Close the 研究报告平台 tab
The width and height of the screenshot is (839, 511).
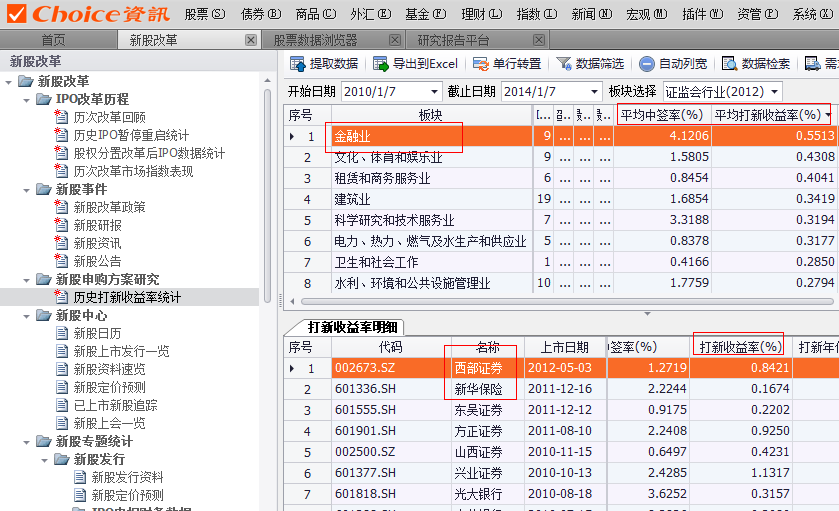click(x=539, y=40)
